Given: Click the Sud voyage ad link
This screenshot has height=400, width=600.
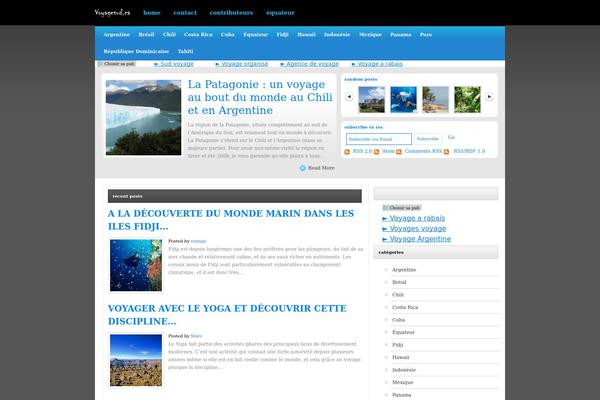Looking at the screenshot, I should 174,64.
